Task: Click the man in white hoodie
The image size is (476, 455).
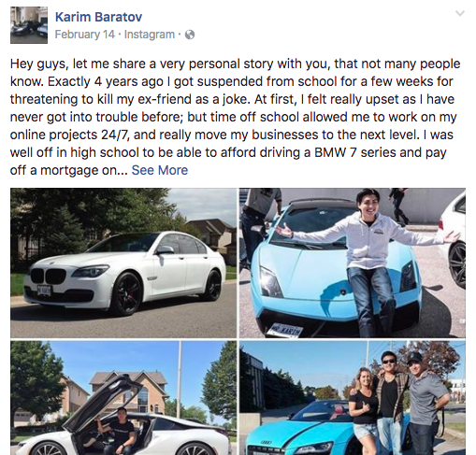Action: coord(368,262)
